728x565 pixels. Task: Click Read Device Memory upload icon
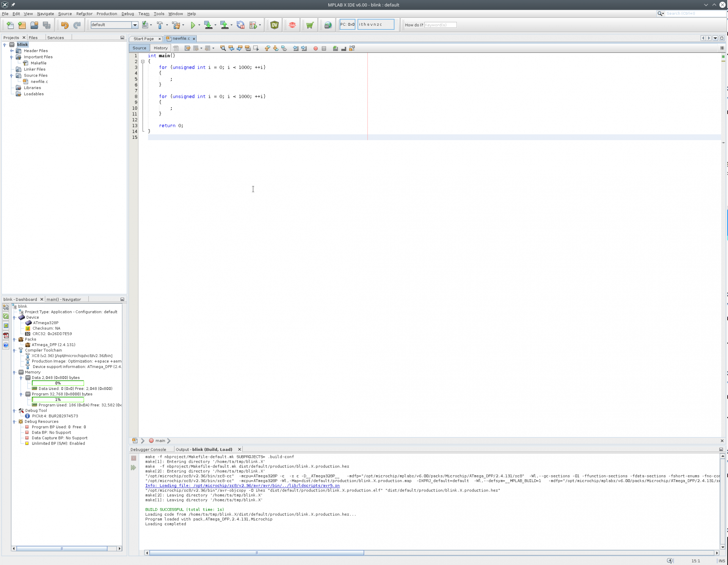pyautogui.click(x=224, y=25)
